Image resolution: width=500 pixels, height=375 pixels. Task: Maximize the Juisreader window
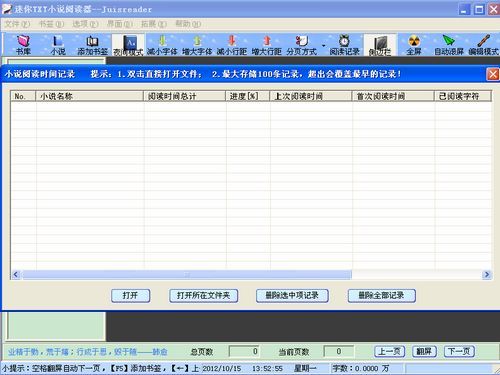point(479,9)
